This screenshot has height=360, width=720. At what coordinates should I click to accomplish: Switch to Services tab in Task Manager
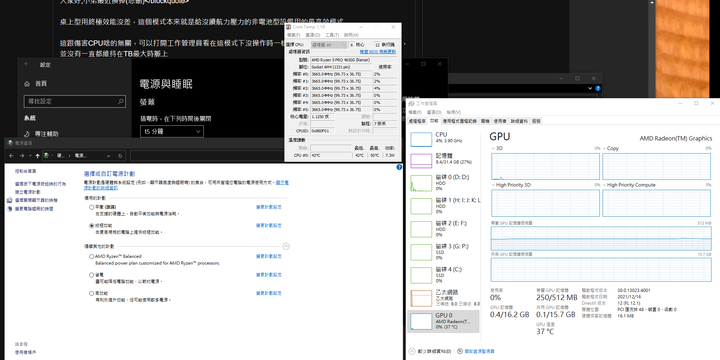click(536, 121)
